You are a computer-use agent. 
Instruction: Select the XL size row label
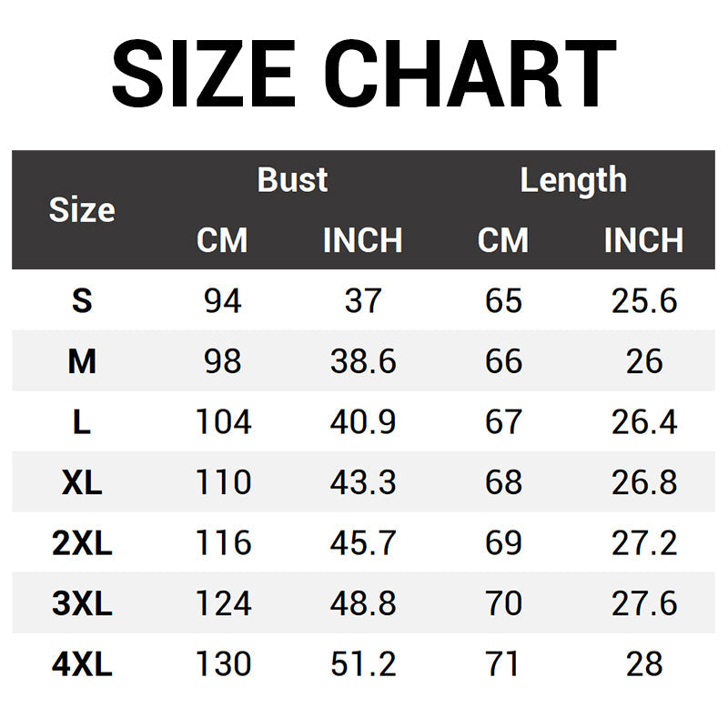coord(82,482)
